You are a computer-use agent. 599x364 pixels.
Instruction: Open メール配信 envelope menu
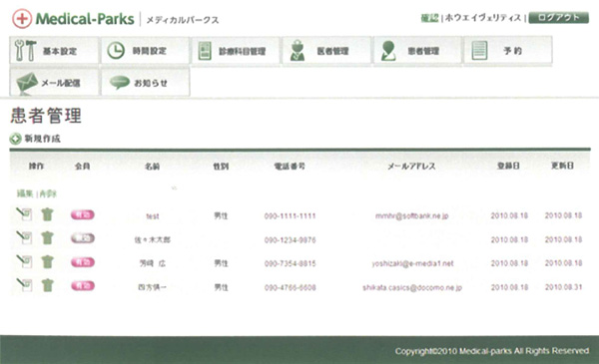coord(54,82)
